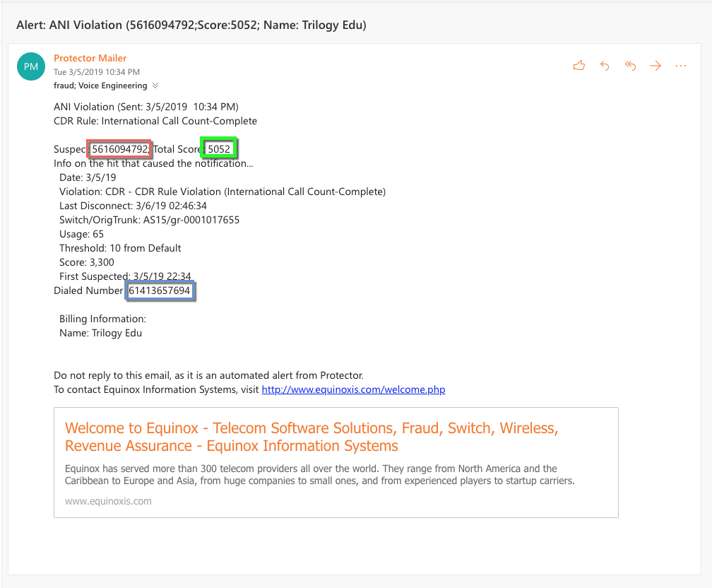This screenshot has width=712, height=588.
Task: Click the teal PM sender avatar
Action: (x=31, y=66)
